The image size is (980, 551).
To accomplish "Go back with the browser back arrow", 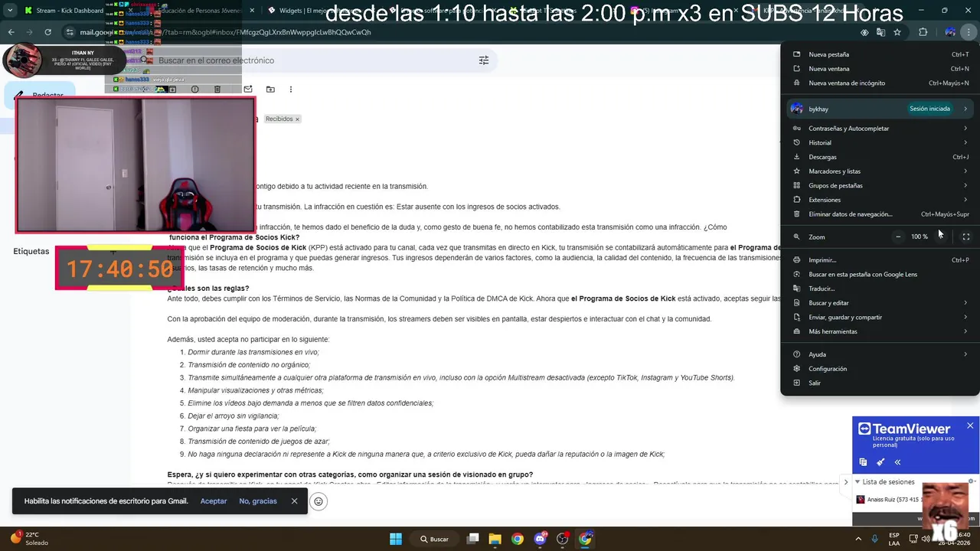I will (11, 32).
